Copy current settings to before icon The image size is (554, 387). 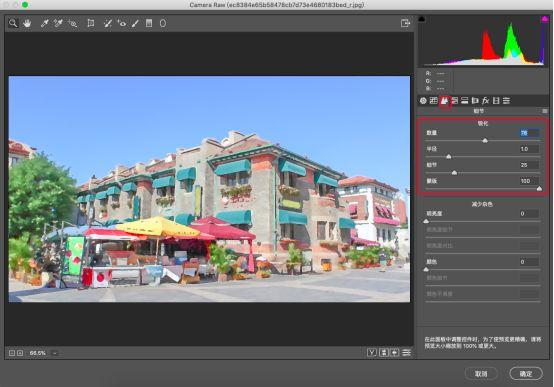(x=395, y=352)
